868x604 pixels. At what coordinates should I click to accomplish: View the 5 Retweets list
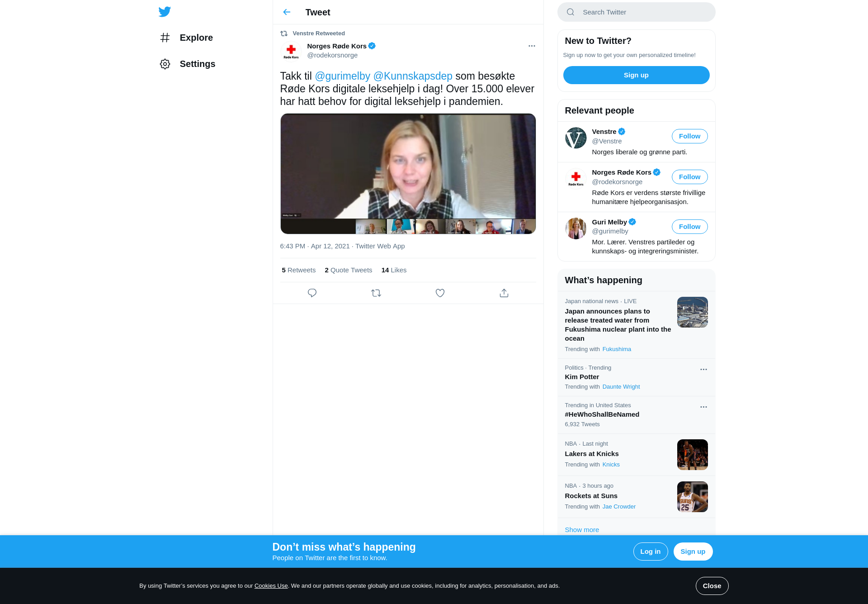(x=298, y=270)
